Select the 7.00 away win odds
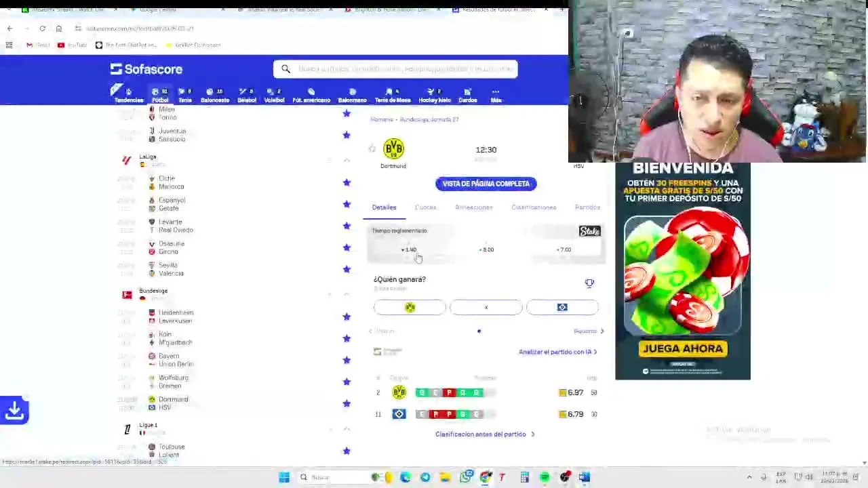 click(x=564, y=249)
